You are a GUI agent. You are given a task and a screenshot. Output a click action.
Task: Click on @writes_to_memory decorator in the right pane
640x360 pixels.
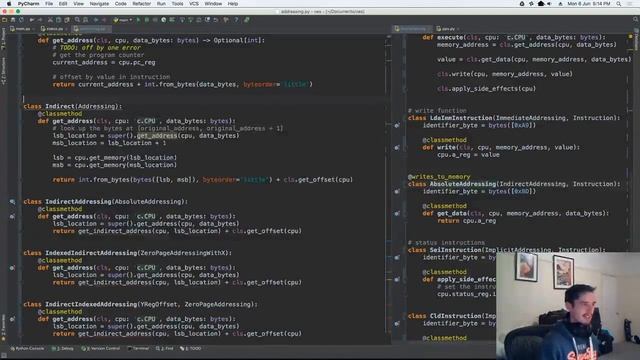pyautogui.click(x=439, y=177)
